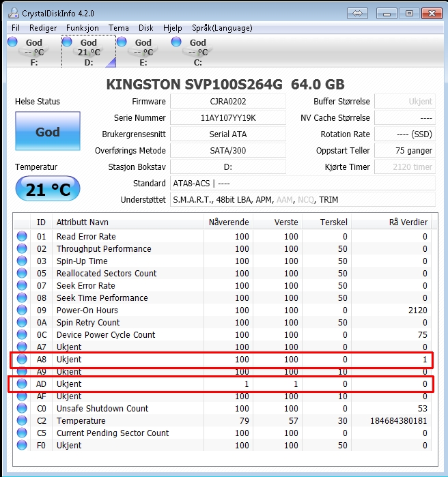
Task: Click status orb for Unsafe Shutdown Count
Action: [22, 408]
